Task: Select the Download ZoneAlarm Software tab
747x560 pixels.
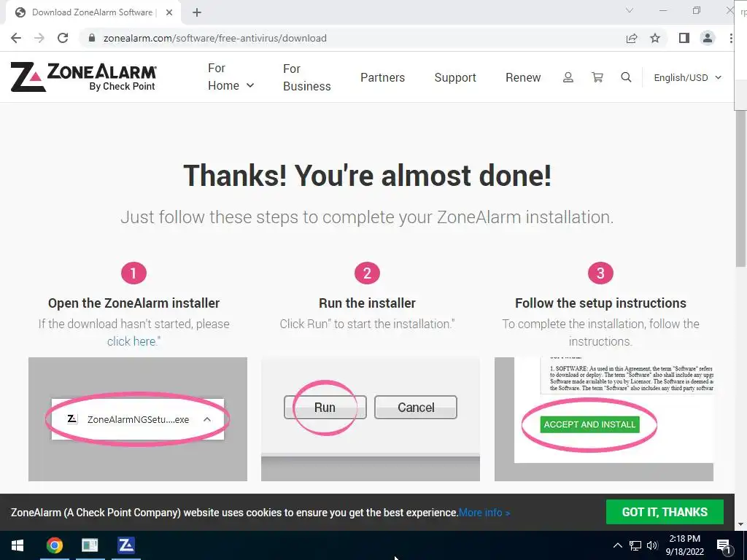Action: (x=93, y=12)
